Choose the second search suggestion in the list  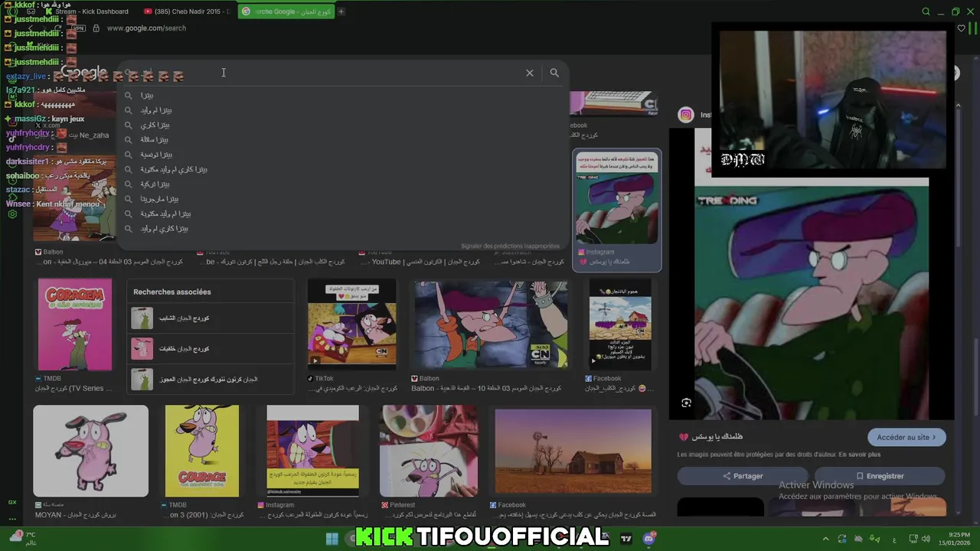(x=342, y=110)
